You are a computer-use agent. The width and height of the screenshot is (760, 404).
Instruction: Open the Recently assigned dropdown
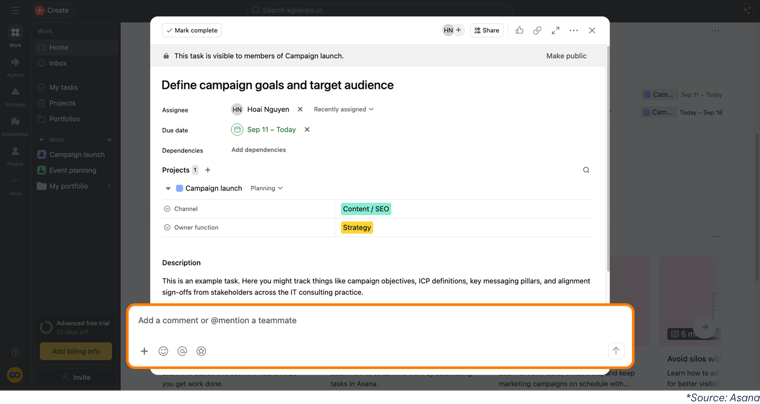[344, 109]
